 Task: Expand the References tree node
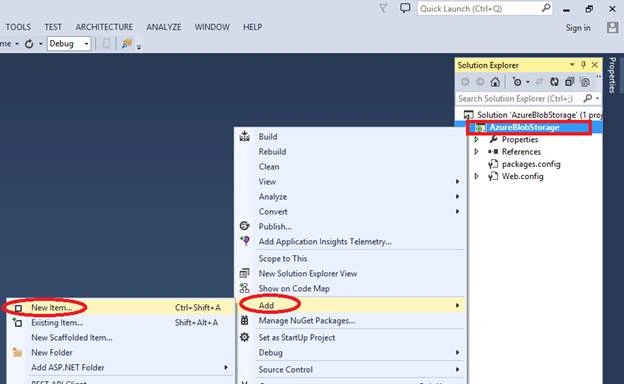476,152
